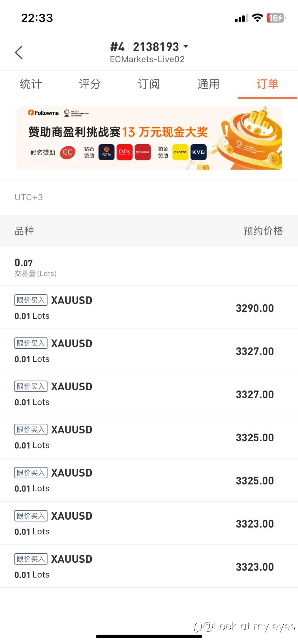Open the 3290.00 XAUUSD limit buy order
This screenshot has height=644, width=298.
coord(149,308)
